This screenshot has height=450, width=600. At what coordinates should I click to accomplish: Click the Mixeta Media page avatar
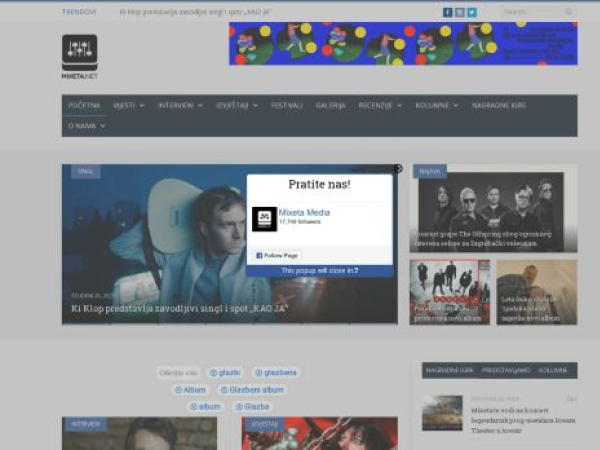point(264,219)
